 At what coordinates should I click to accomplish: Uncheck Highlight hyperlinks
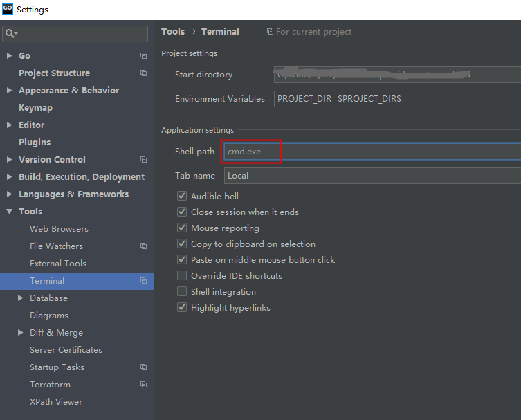pyautogui.click(x=182, y=308)
